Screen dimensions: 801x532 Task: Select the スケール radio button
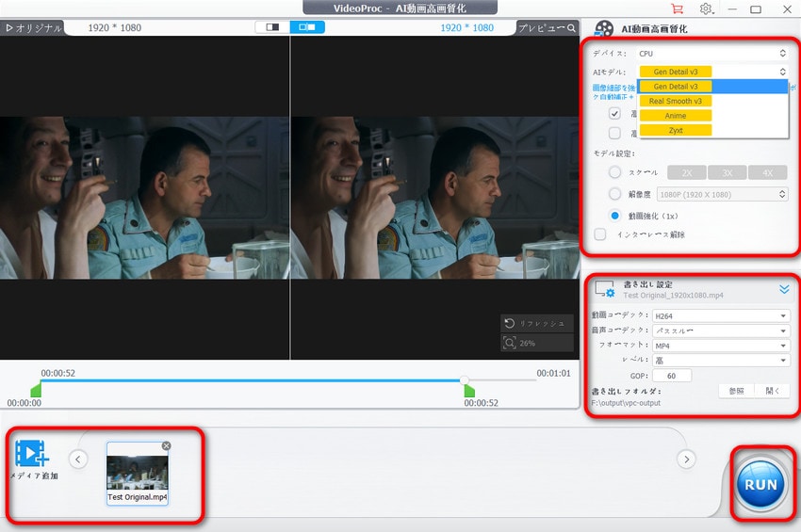614,172
